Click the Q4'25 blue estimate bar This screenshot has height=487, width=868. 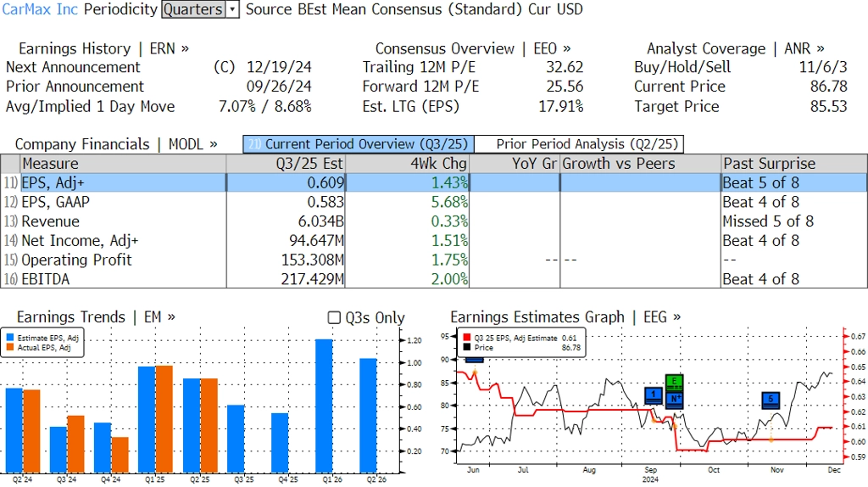pyautogui.click(x=280, y=443)
